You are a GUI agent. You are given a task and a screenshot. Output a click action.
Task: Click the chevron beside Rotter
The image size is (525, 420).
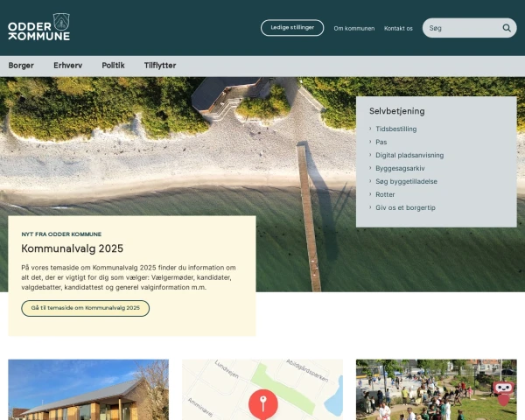[370, 194]
